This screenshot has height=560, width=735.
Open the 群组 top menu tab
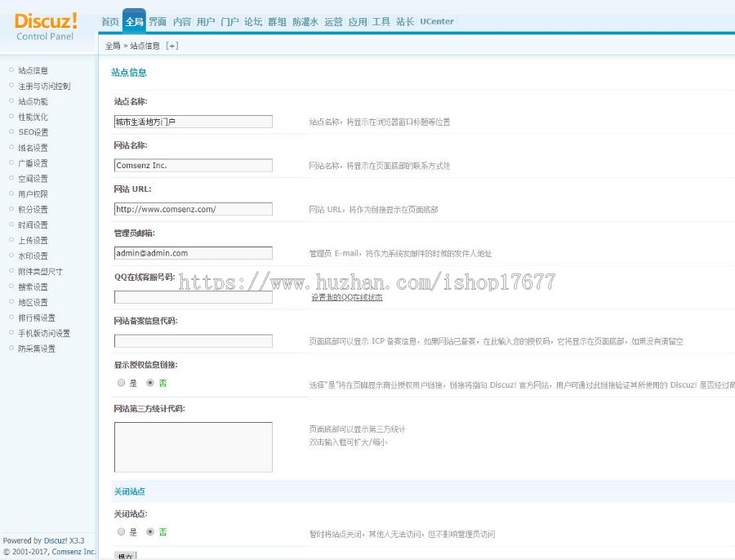[277, 21]
